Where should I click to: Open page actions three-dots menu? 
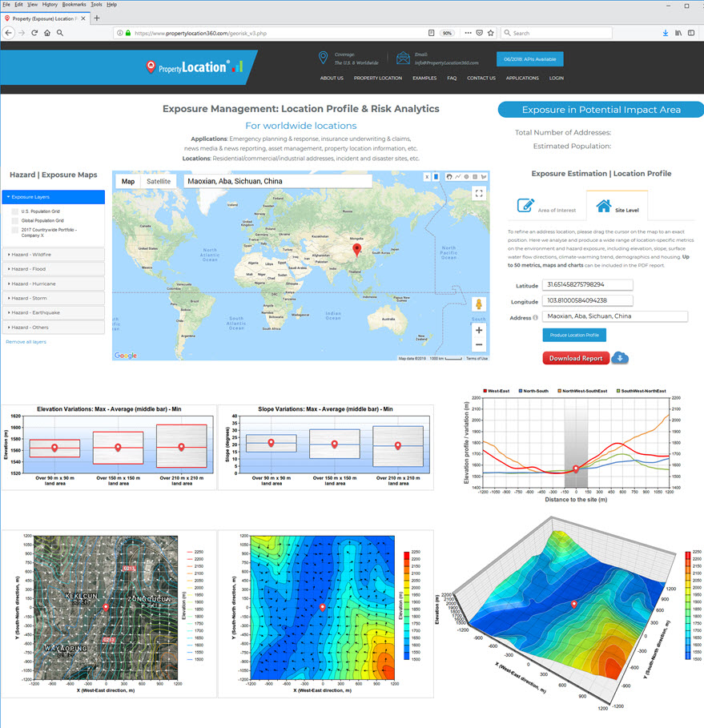click(468, 33)
